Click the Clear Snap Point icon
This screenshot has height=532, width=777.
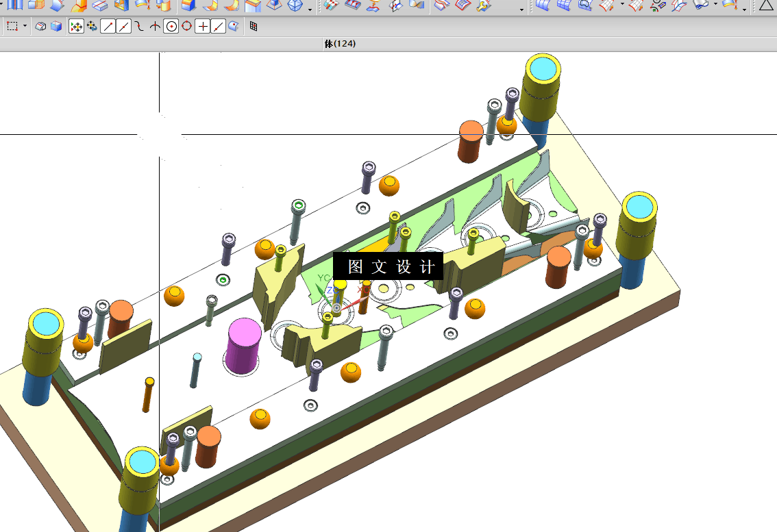click(x=92, y=26)
